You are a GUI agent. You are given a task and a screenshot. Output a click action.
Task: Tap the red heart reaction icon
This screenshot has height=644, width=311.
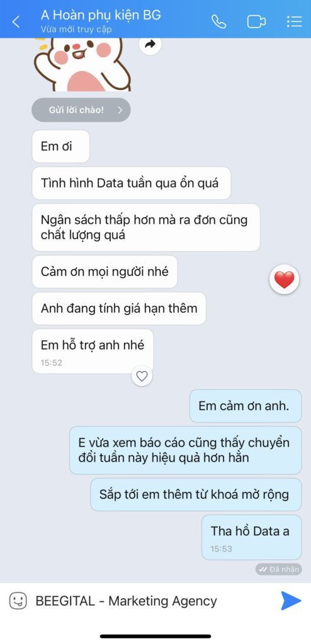[x=285, y=279]
